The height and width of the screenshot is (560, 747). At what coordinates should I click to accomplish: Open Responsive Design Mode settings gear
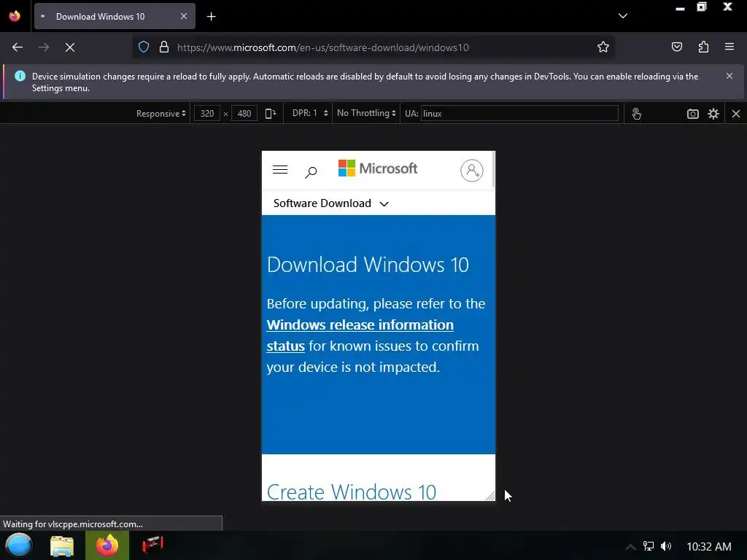[713, 113]
